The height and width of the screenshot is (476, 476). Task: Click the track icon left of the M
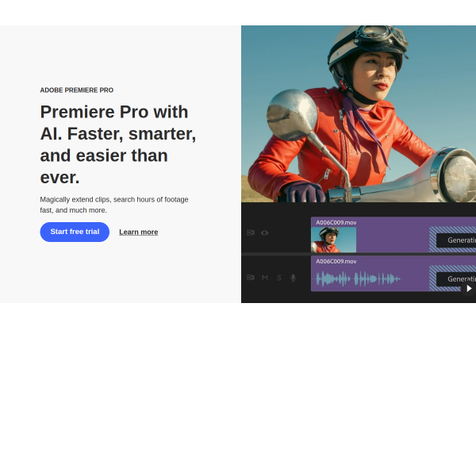pyautogui.click(x=251, y=278)
